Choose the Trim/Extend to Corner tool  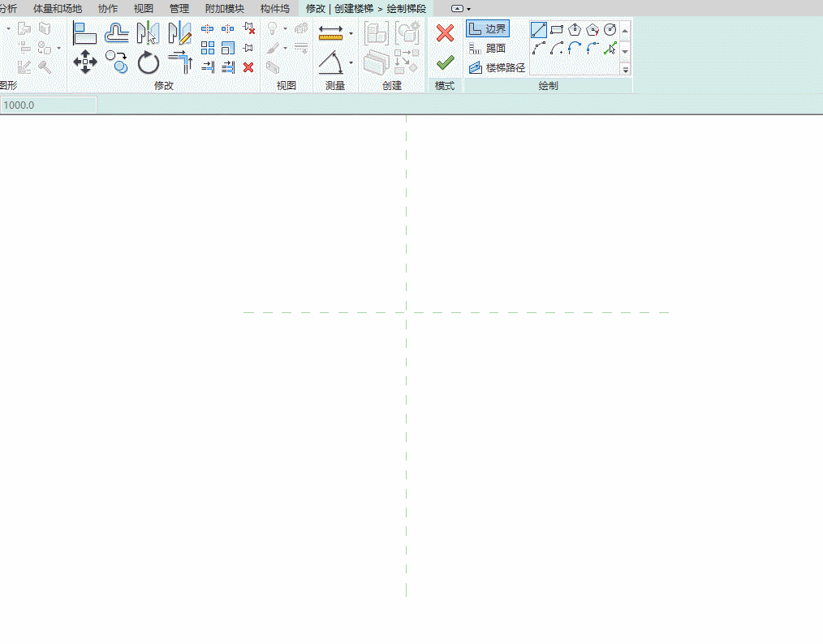[180, 62]
